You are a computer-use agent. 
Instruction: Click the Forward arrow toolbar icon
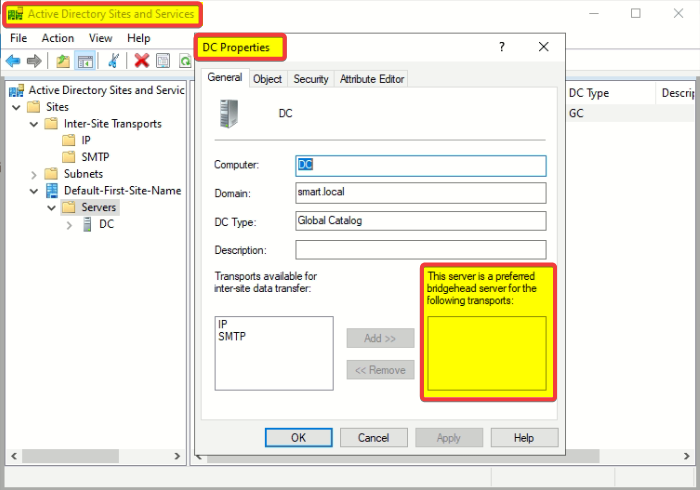coord(34,61)
